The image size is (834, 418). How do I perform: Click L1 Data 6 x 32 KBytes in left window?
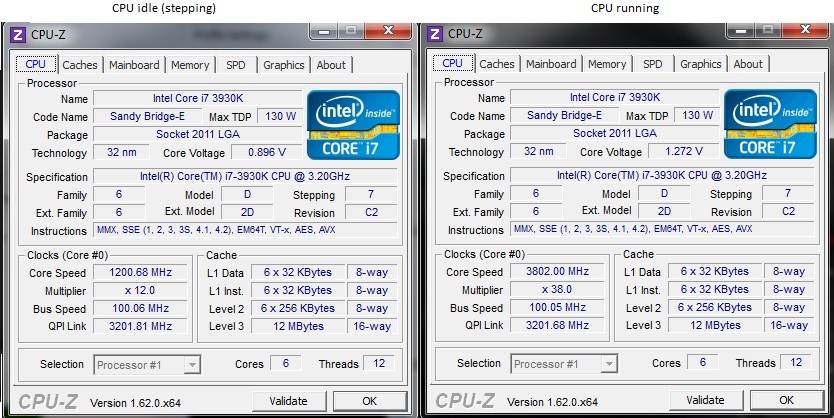click(298, 272)
